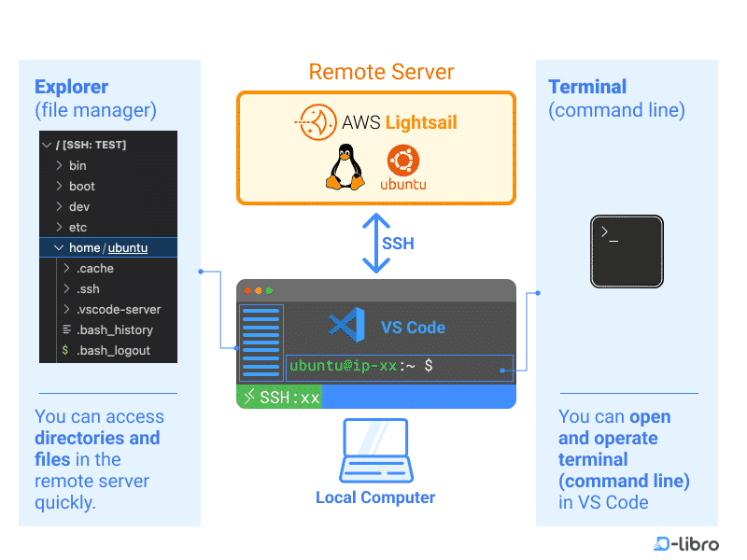Click the SSH:xx status bar badge
Screen dimensions: 747x560
click(x=280, y=396)
